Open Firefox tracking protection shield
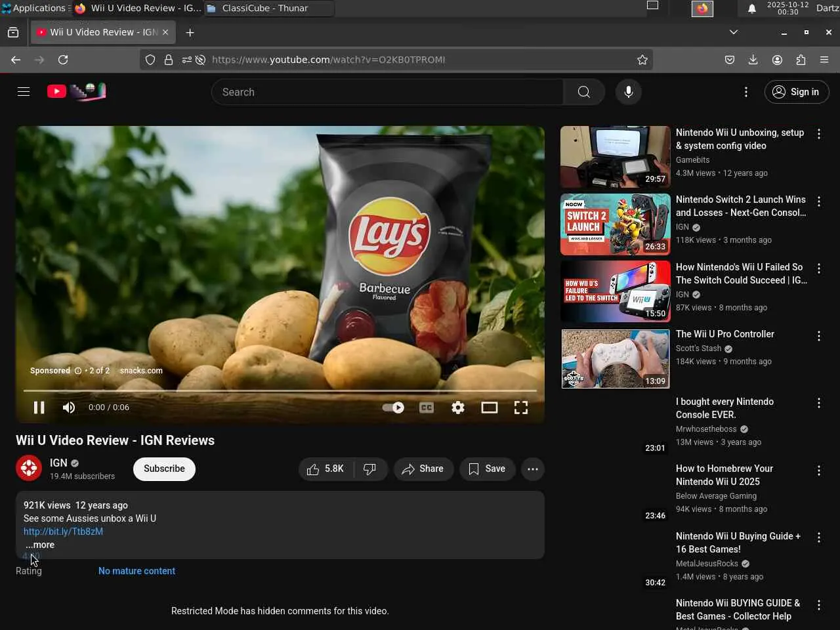Image resolution: width=840 pixels, height=630 pixels. coord(150,60)
